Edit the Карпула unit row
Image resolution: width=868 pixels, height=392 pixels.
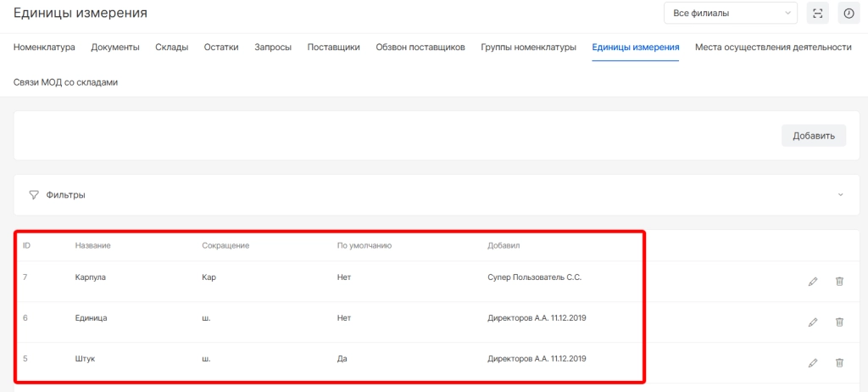click(x=812, y=282)
